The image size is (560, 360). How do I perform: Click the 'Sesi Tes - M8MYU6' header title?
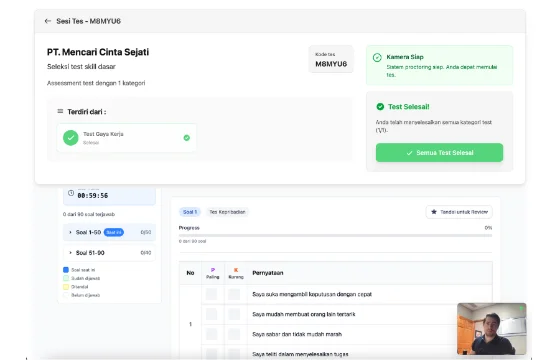click(88, 21)
